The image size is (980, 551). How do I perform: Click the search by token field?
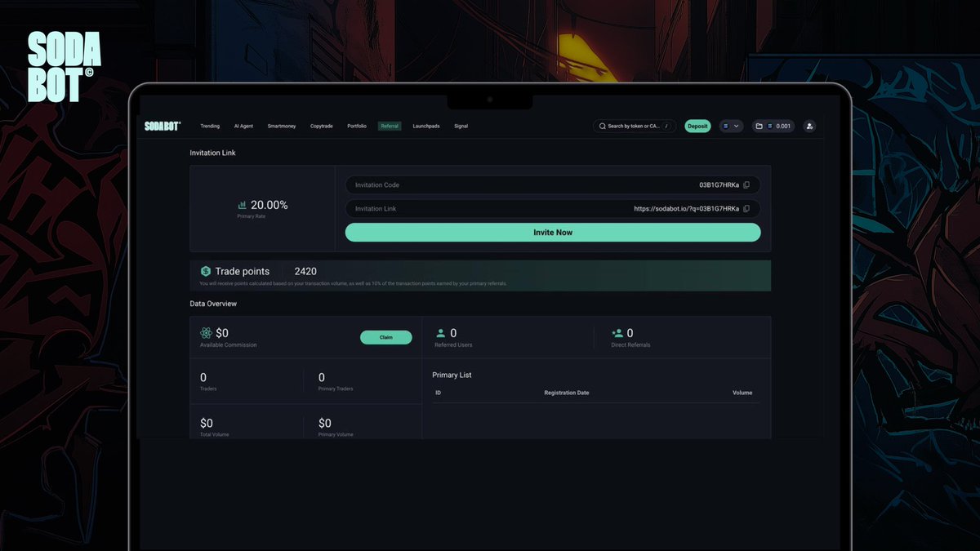coord(635,127)
